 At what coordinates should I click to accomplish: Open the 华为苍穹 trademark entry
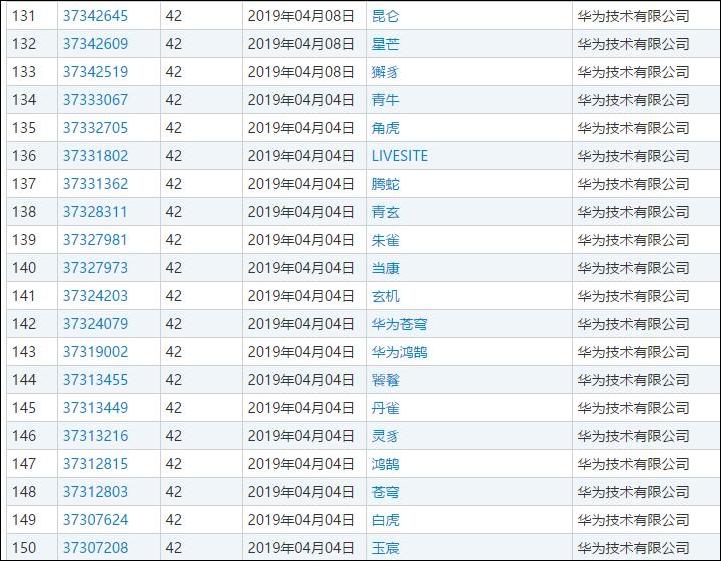400,324
